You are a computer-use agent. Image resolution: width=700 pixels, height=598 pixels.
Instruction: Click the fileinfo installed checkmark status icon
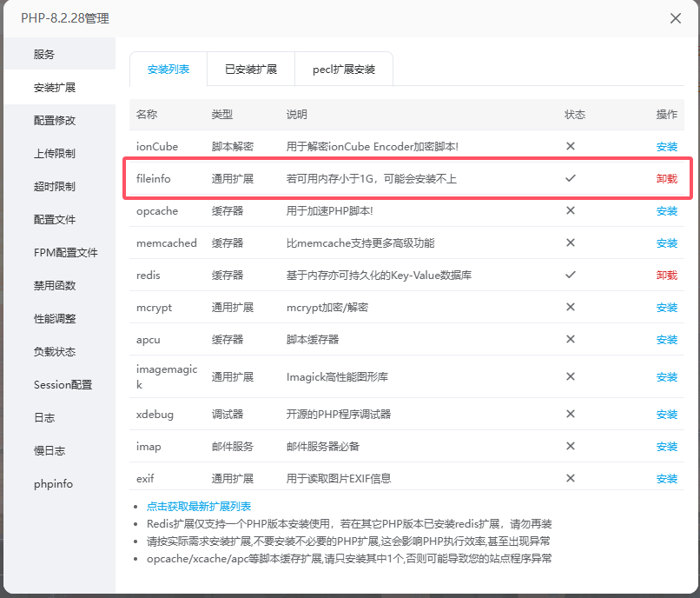click(571, 178)
